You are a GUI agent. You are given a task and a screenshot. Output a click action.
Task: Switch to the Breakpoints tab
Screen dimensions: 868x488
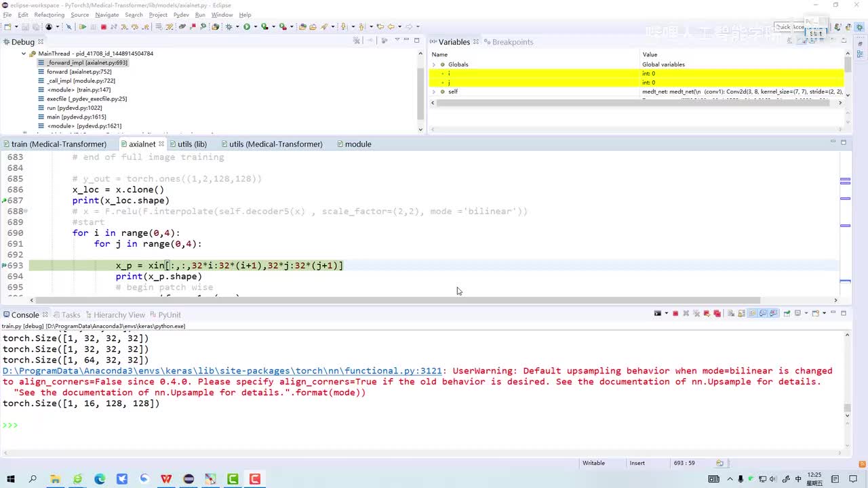[512, 42]
